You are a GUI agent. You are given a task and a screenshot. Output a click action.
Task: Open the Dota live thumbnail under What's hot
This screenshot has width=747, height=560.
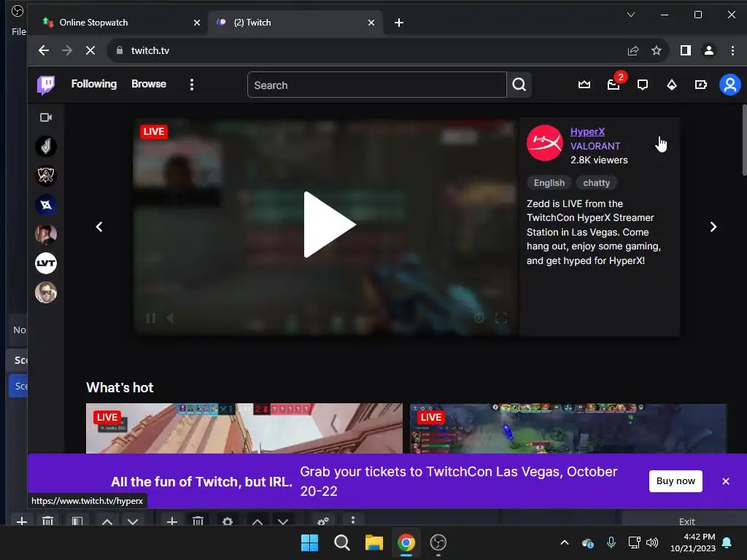pos(568,428)
